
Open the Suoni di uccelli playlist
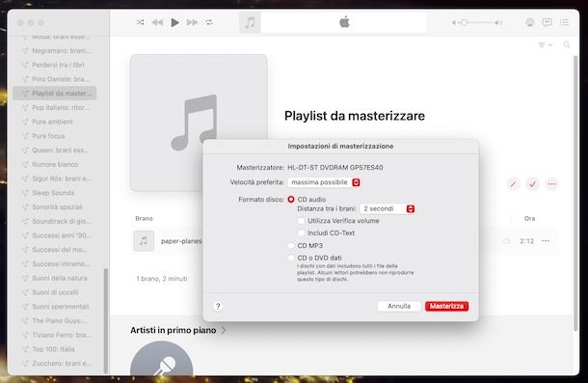[x=55, y=292]
